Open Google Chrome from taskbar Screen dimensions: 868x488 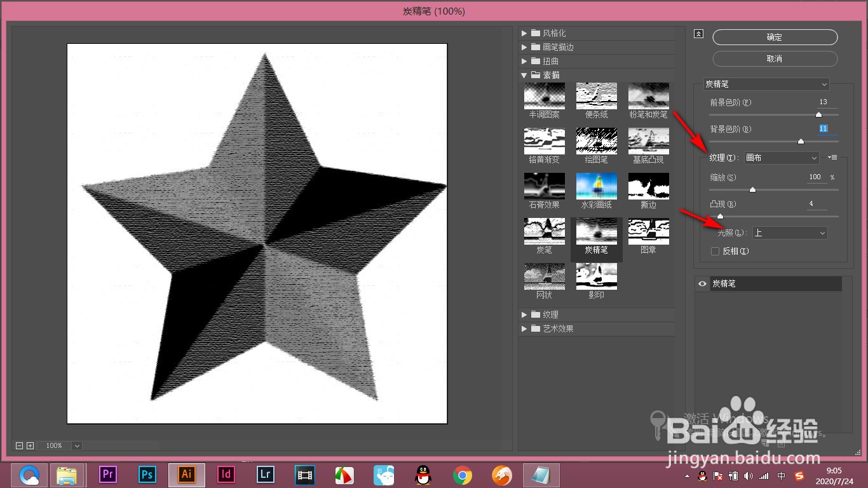[x=462, y=475]
